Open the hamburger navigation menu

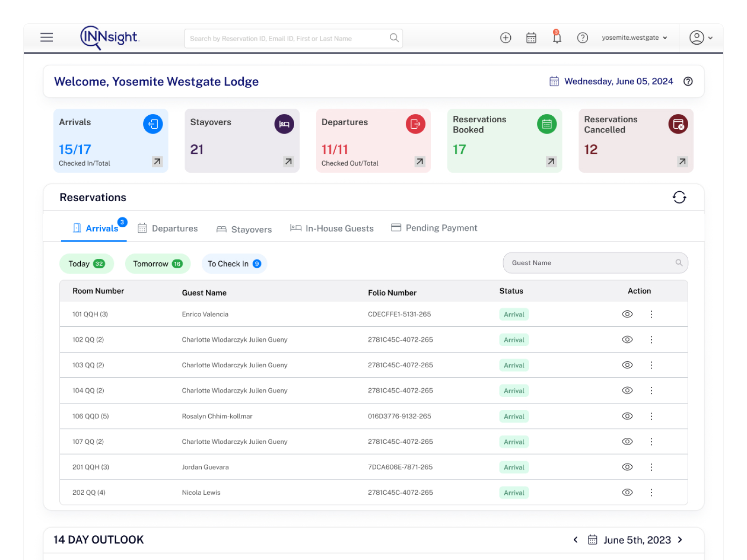[47, 37]
